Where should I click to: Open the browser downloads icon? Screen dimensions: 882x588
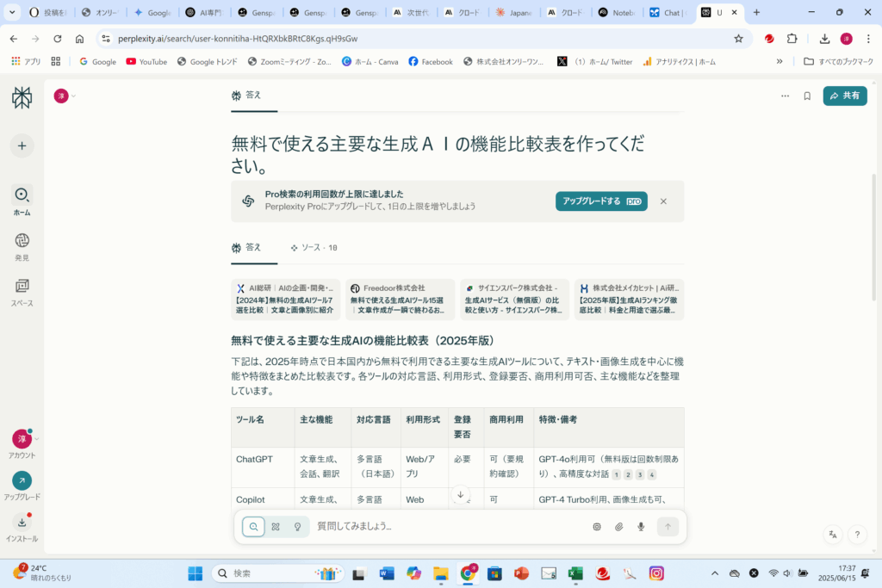tap(824, 38)
